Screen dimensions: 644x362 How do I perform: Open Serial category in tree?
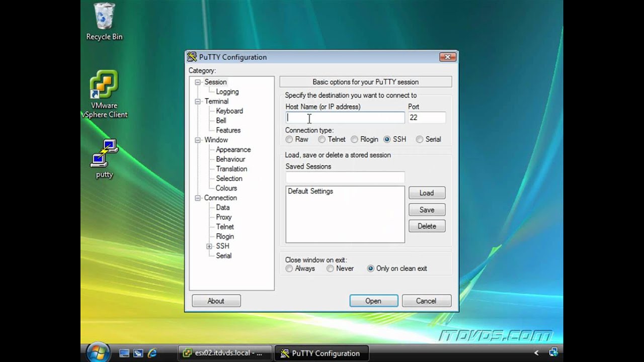(x=224, y=255)
